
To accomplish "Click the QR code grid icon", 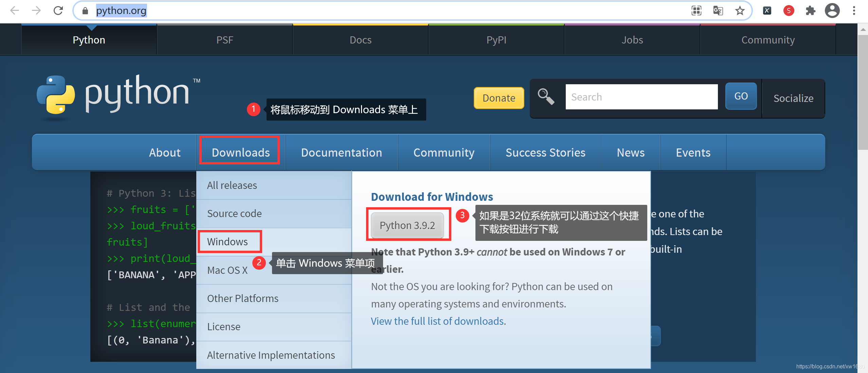I will (x=696, y=11).
